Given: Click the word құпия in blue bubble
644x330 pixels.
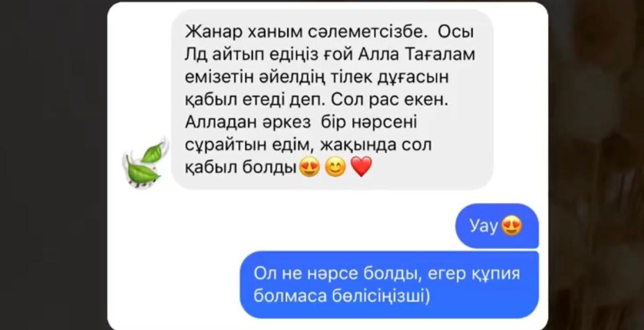Looking at the screenshot, I should point(496,274).
